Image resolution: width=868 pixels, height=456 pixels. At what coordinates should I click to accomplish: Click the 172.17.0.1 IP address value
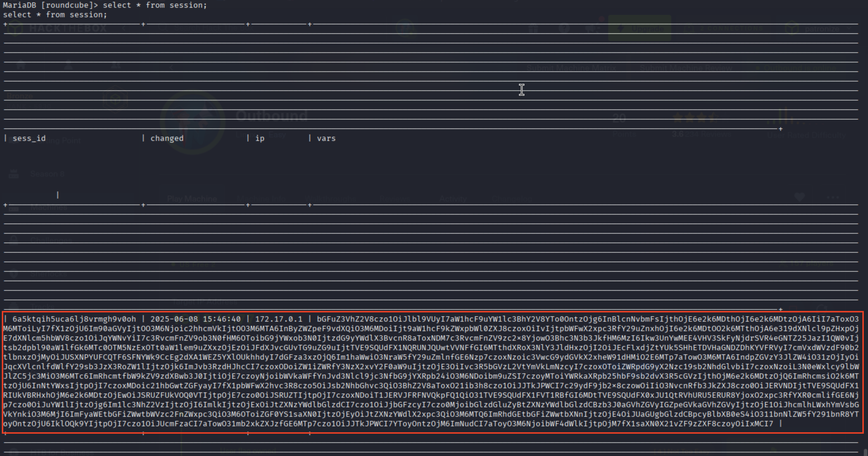279,319
